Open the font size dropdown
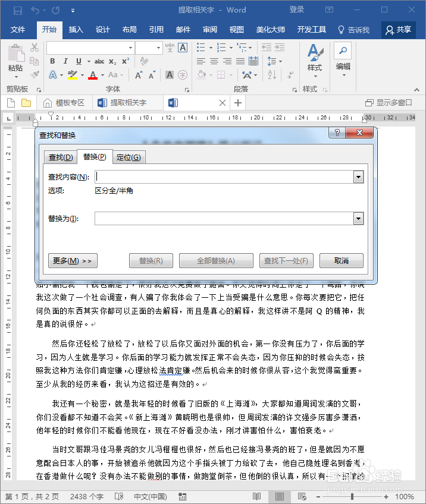This screenshot has height=504, width=426. click(158, 48)
